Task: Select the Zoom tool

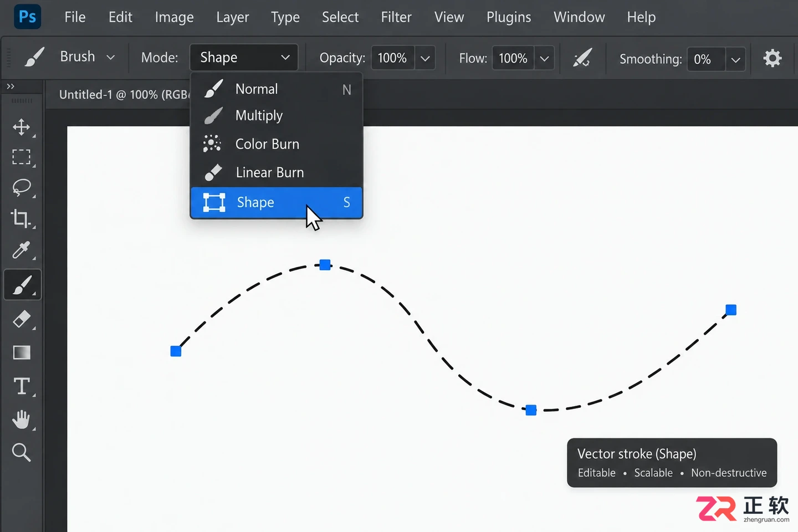Action: coord(22,452)
